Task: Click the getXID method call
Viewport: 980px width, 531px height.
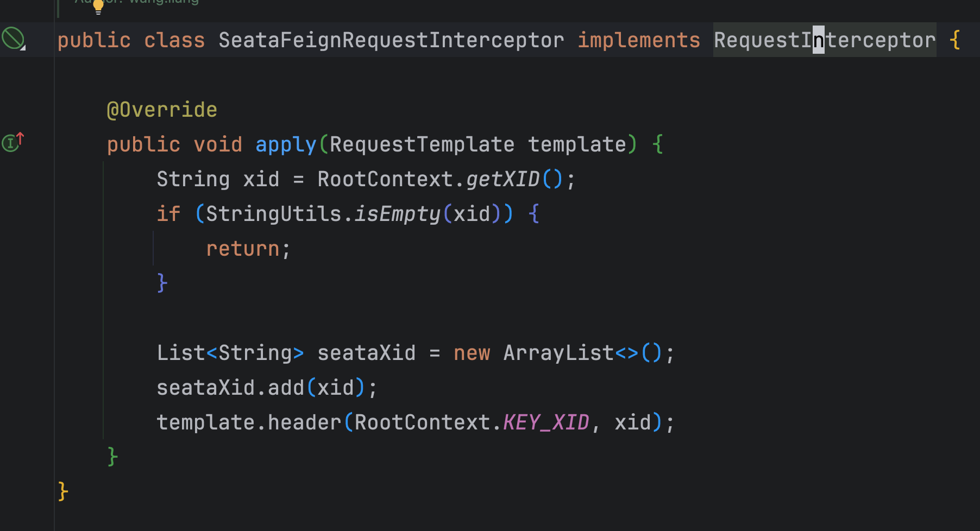Action: 502,179
